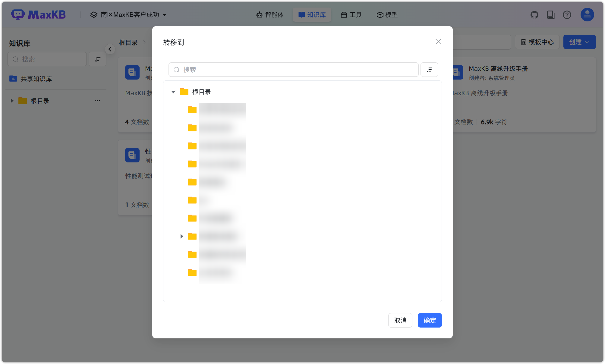Open sort options in the move dialog

[429, 70]
